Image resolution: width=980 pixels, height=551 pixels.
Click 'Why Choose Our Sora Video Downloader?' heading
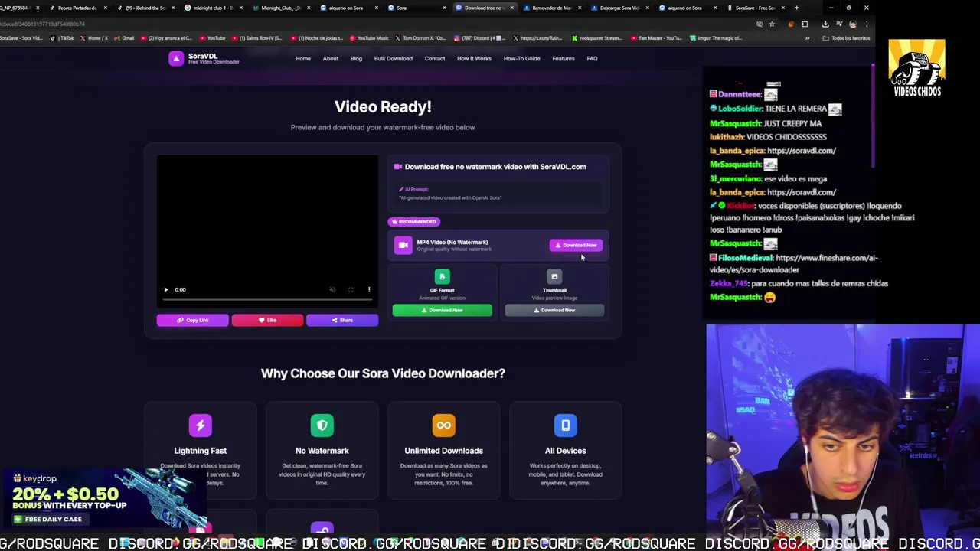[x=383, y=373]
